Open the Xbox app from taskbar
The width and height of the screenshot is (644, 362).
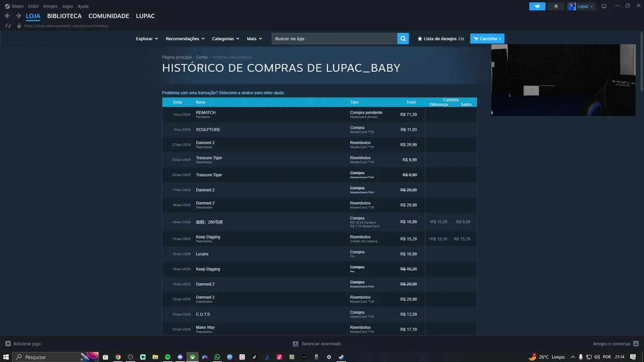192,357
